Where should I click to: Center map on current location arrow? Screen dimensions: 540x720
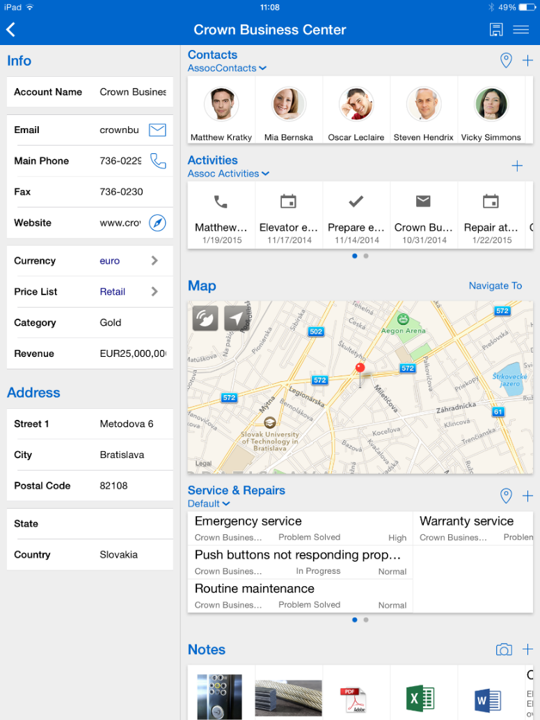(236, 318)
